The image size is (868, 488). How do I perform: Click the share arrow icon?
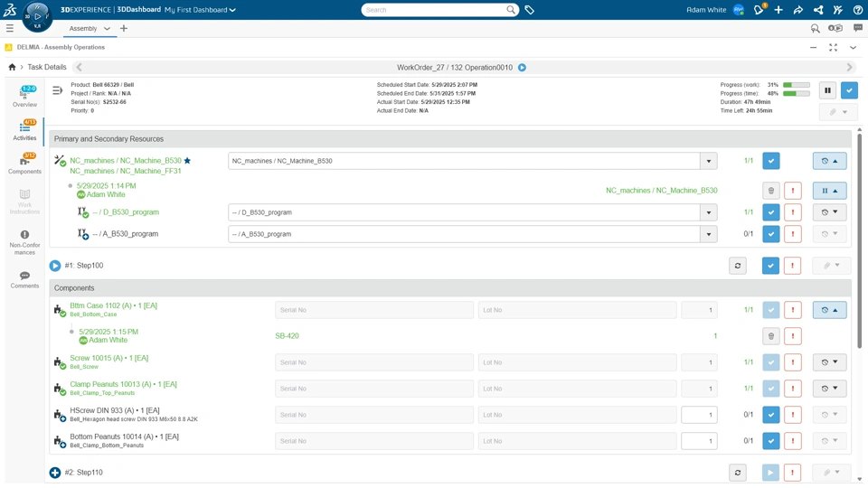(x=797, y=10)
